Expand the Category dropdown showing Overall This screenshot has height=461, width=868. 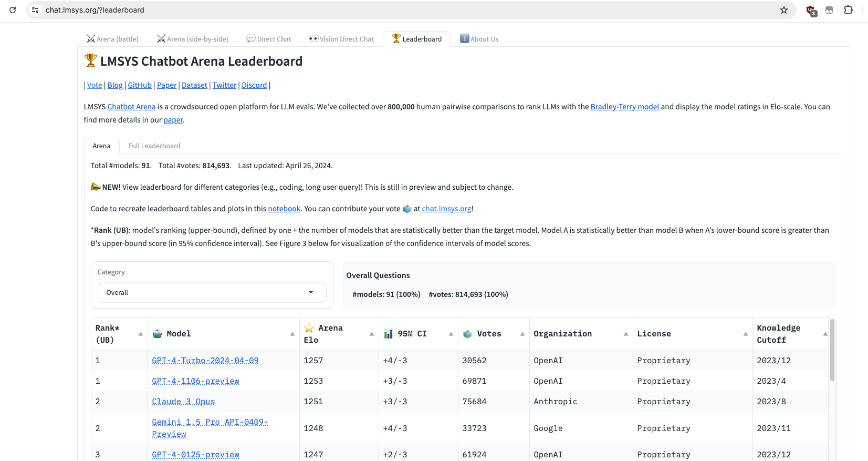(x=212, y=292)
